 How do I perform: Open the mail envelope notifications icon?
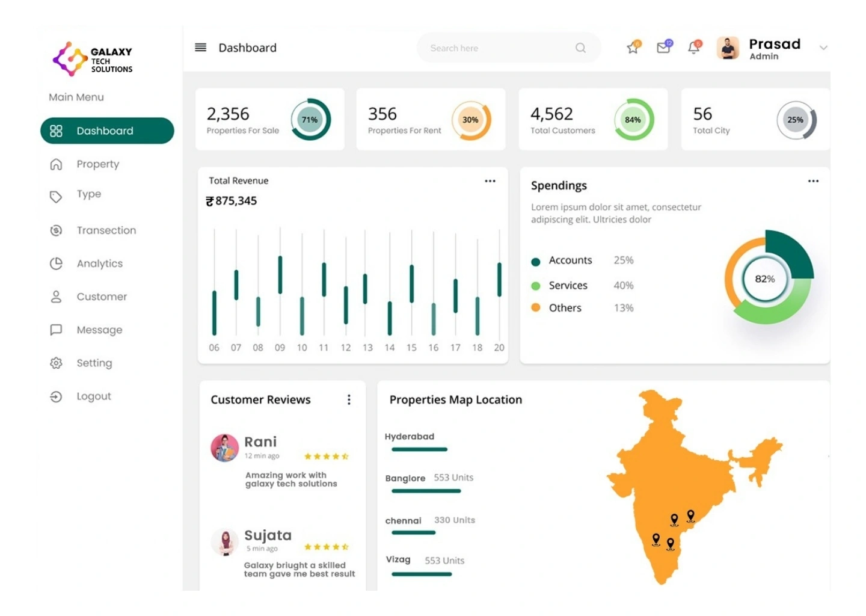pyautogui.click(x=663, y=48)
